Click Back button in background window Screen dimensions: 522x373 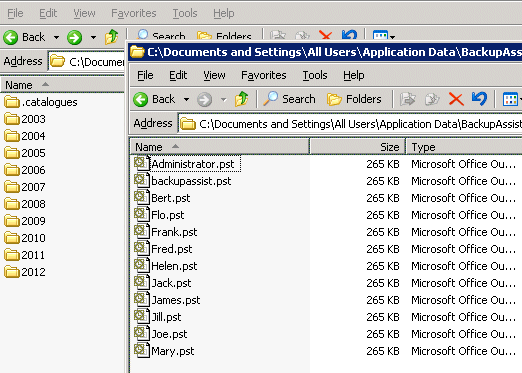24,37
